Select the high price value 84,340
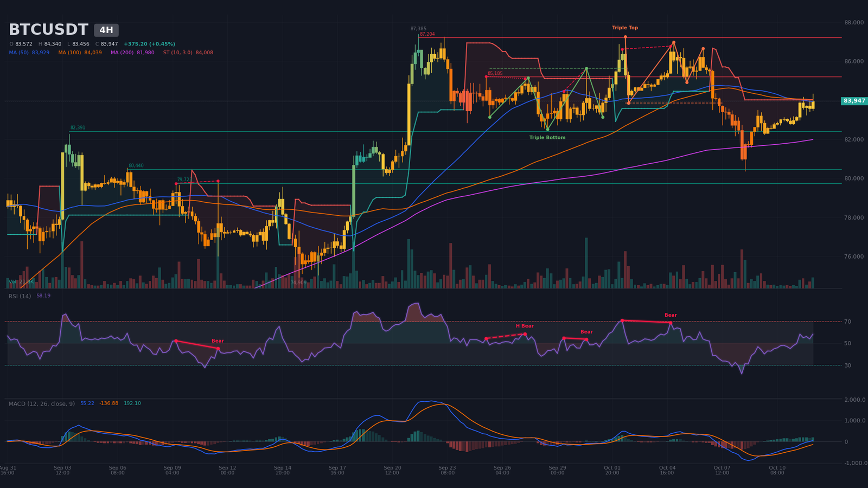Viewport: 868px width, 488px height. pos(53,44)
